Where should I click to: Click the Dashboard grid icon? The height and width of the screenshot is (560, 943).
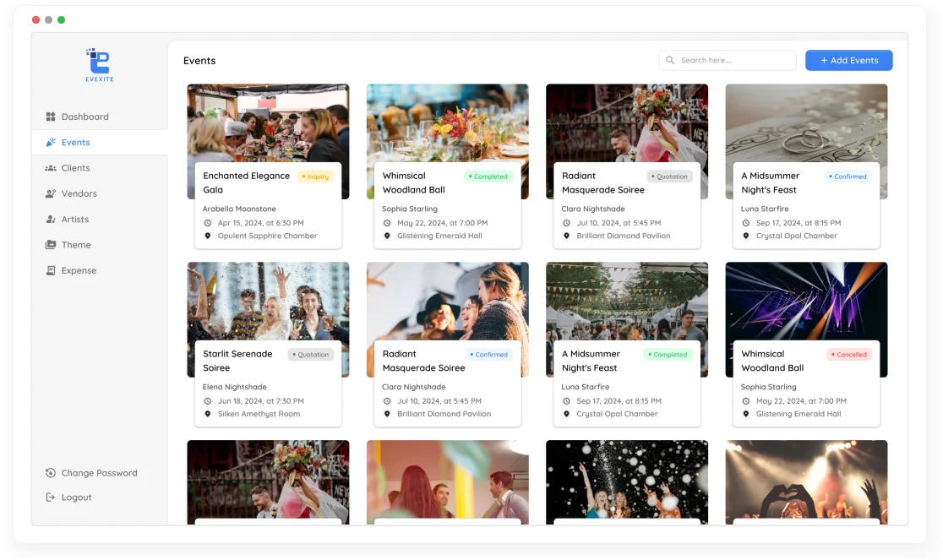51,117
